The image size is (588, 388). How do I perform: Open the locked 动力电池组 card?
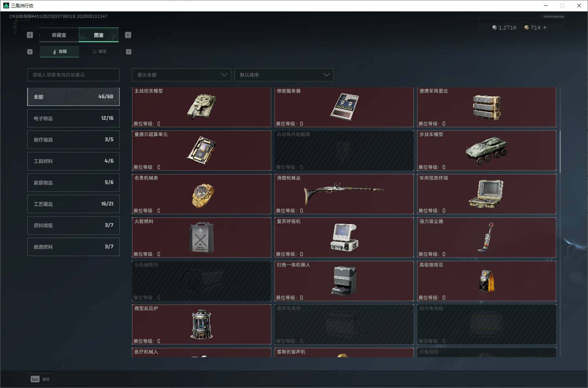[487, 324]
